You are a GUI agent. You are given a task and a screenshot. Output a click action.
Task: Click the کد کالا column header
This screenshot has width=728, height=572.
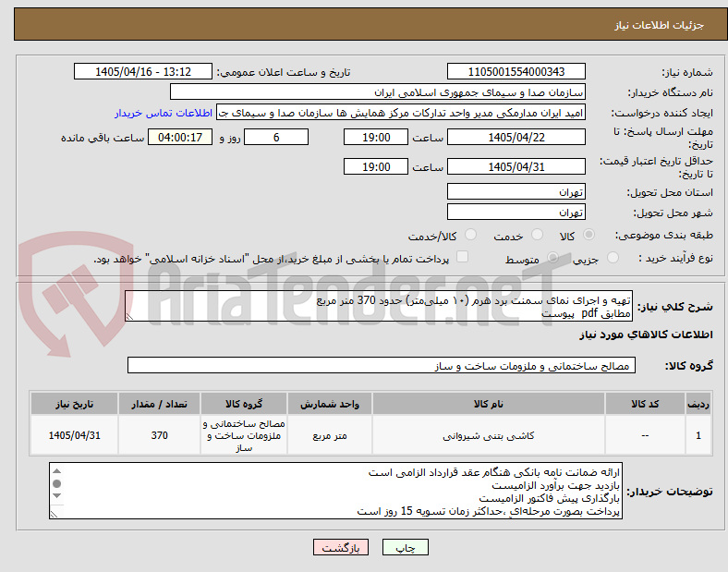pyautogui.click(x=645, y=404)
